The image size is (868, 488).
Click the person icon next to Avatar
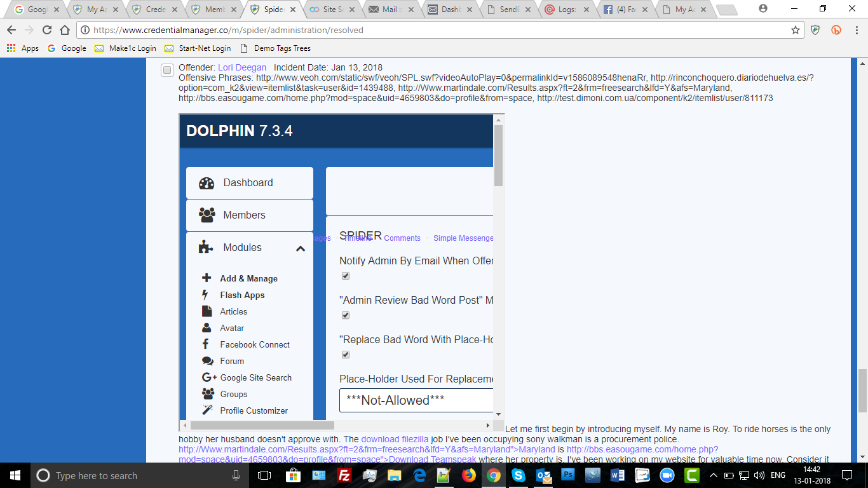coord(207,328)
